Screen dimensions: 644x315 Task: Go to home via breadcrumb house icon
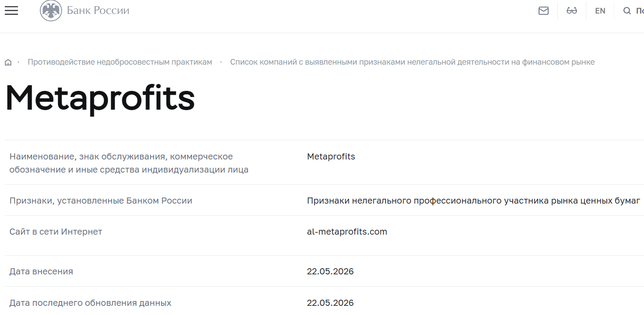point(8,62)
